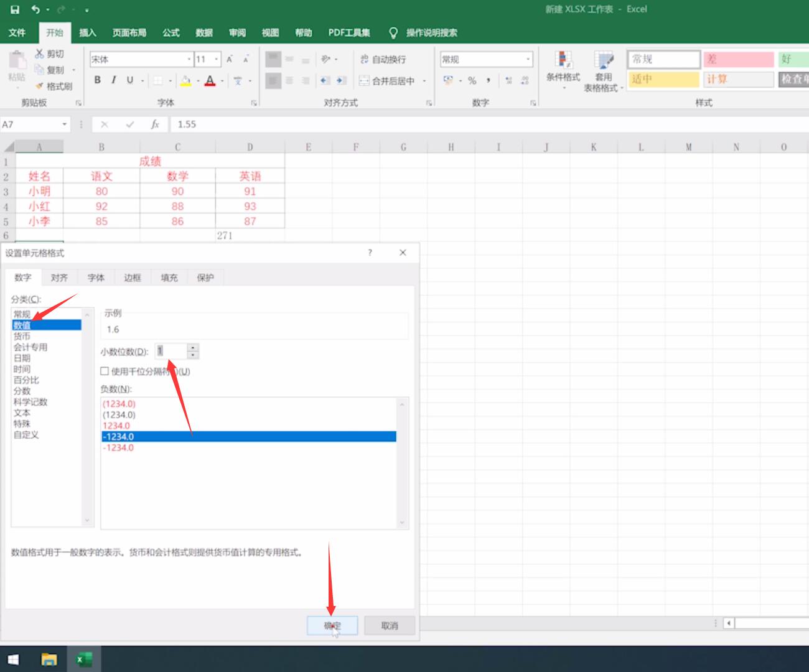Open File Explorer from the taskbar
This screenshot has height=672, width=809.
tap(49, 660)
